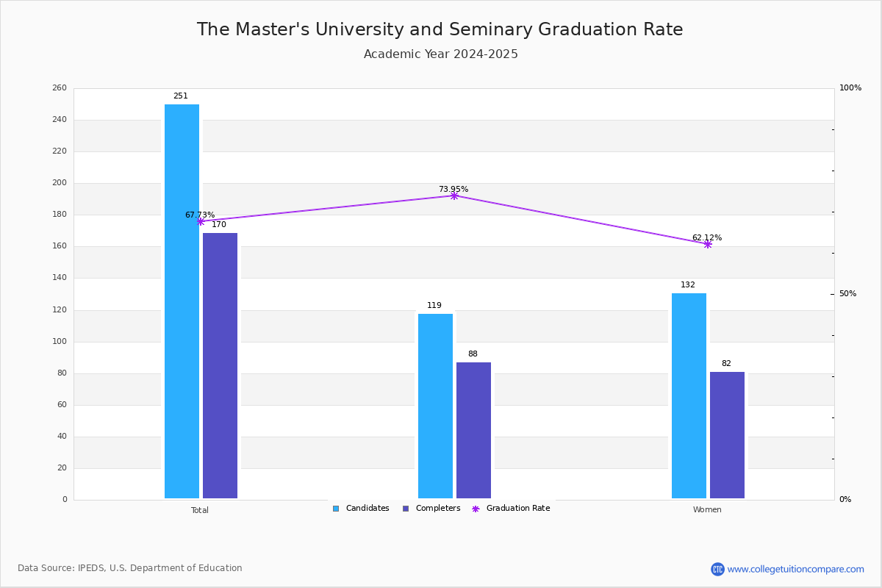
Task: Click the Women completers bar labeled 82
Action: click(x=727, y=435)
